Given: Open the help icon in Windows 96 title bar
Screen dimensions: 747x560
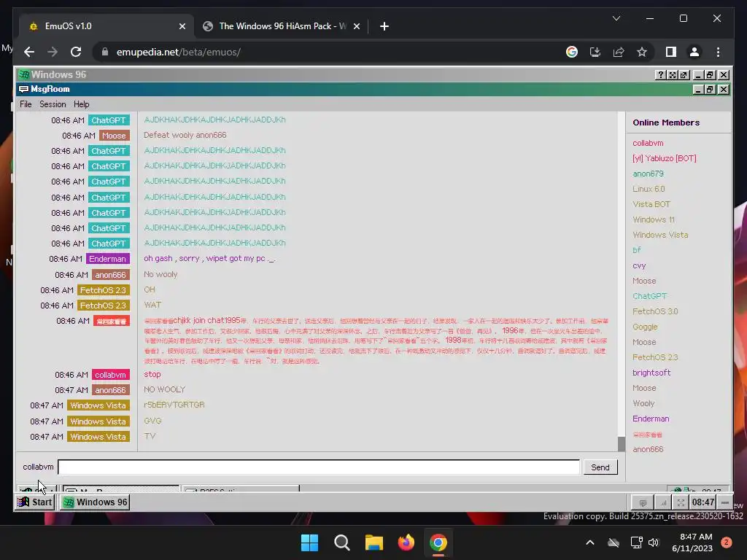Looking at the screenshot, I should [660, 75].
